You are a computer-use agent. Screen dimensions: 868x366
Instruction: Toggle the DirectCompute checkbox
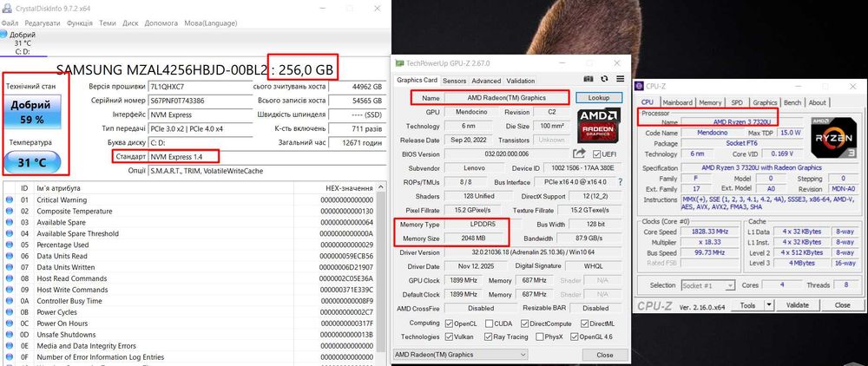[x=525, y=324]
